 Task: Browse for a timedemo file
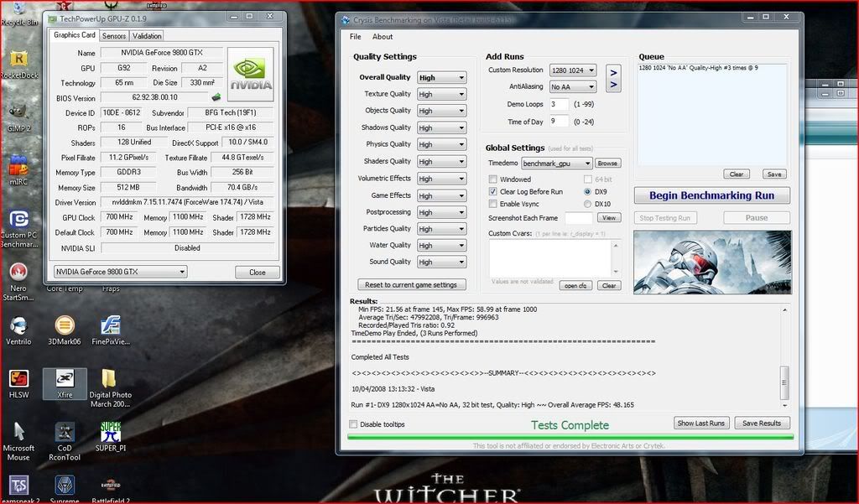607,164
